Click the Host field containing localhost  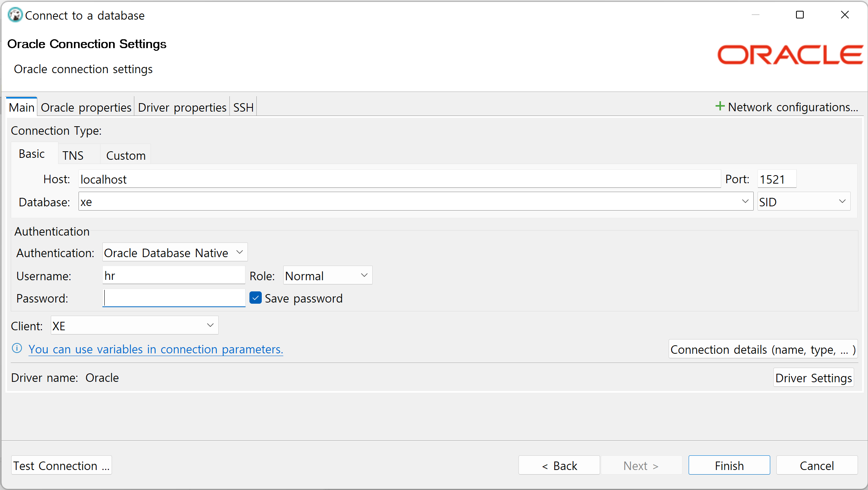pos(400,179)
